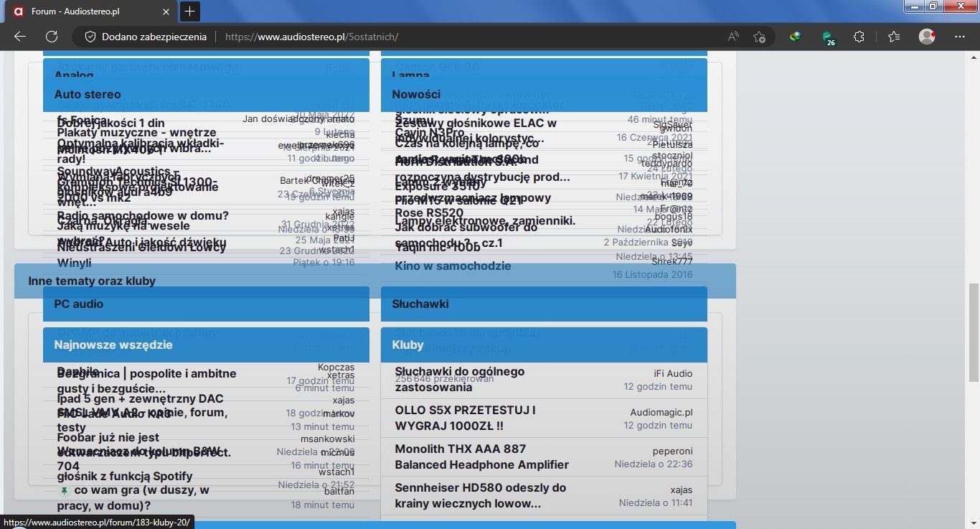Open Sennheiser HD580 odeszly thread
This screenshot has height=529, width=980.
coord(480,495)
